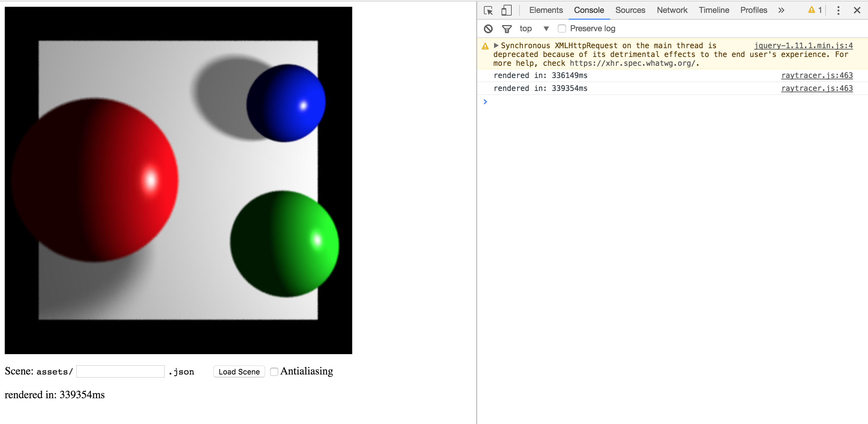
Task: Click the rendered raytracer canvas image
Action: click(178, 180)
